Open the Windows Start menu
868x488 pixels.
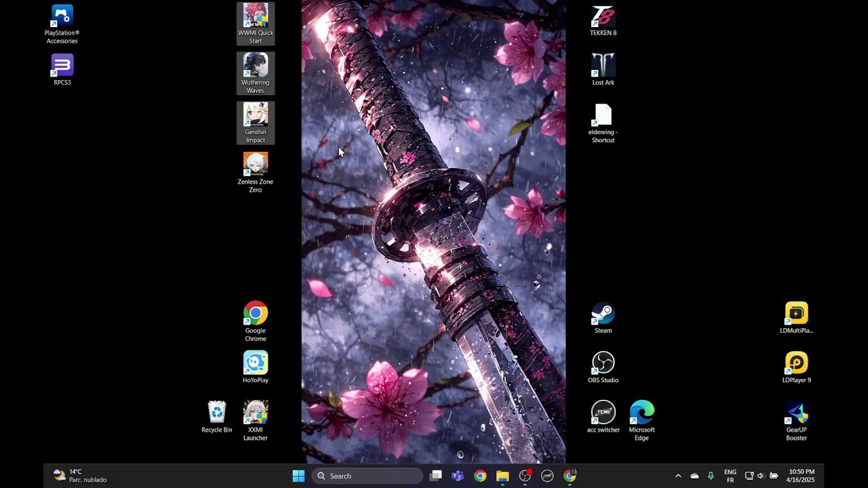coord(298,476)
